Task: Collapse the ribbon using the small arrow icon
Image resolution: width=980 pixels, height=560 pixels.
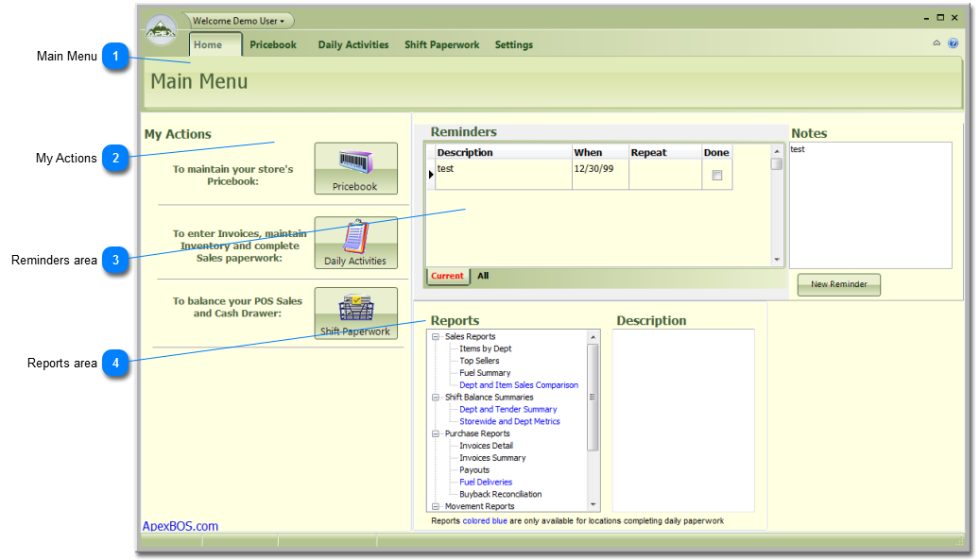Action: tap(937, 43)
